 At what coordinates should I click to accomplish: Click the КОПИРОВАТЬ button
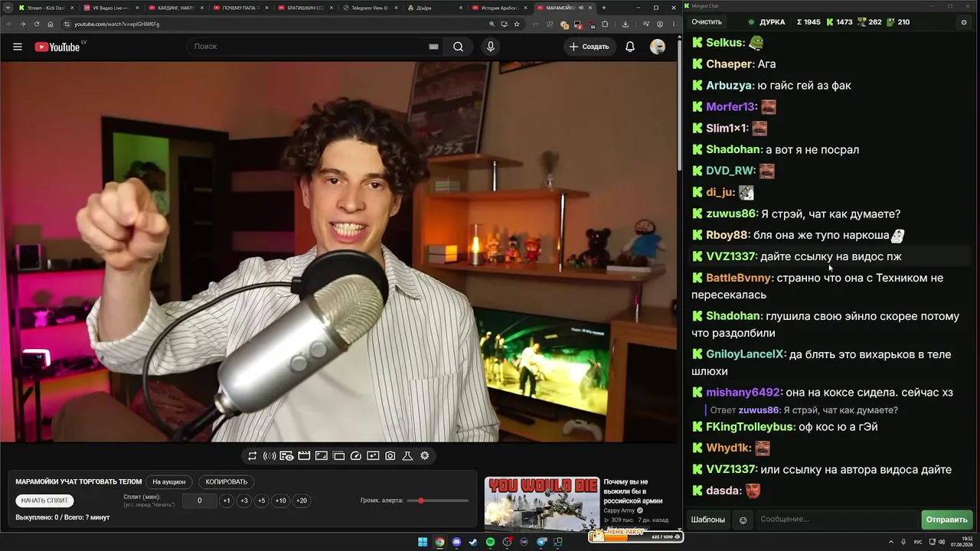(227, 482)
